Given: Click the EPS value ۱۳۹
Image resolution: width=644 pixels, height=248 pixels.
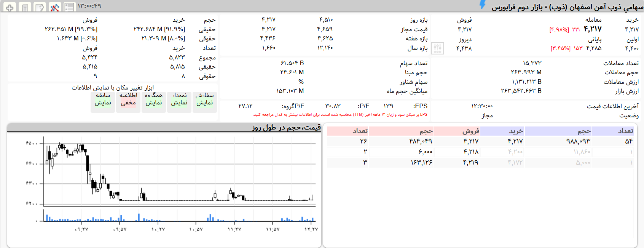Looking at the screenshot, I should (388, 106).
